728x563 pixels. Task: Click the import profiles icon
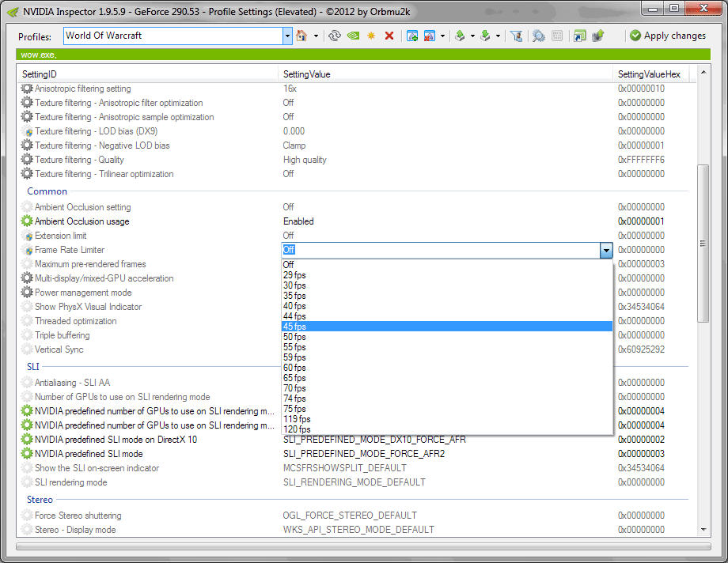click(x=485, y=36)
